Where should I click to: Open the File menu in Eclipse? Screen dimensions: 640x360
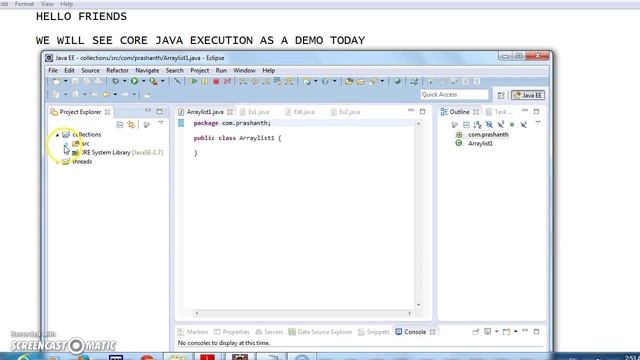pos(53,70)
